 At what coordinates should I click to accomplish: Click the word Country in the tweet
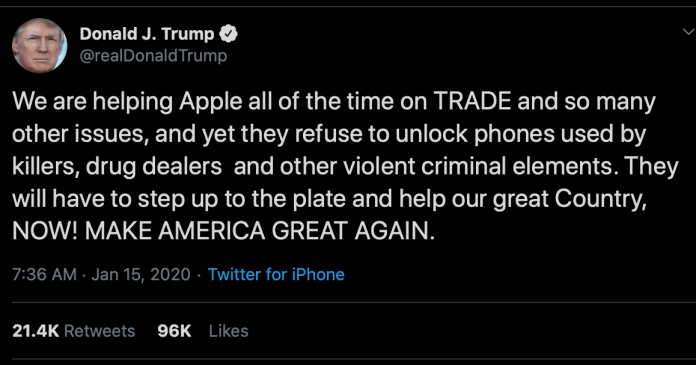point(600,199)
